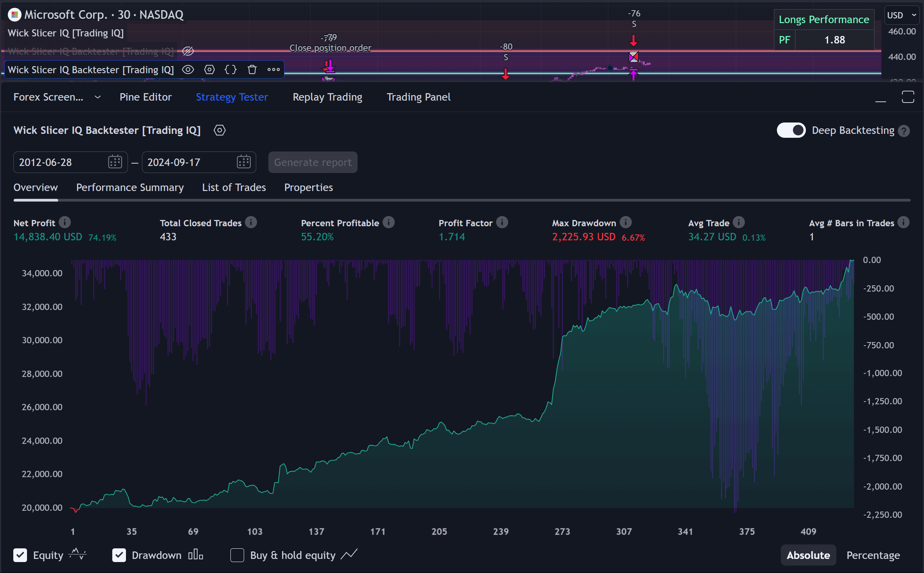924x573 pixels.
Task: Open source code braces icon for Backtester
Action: click(230, 70)
